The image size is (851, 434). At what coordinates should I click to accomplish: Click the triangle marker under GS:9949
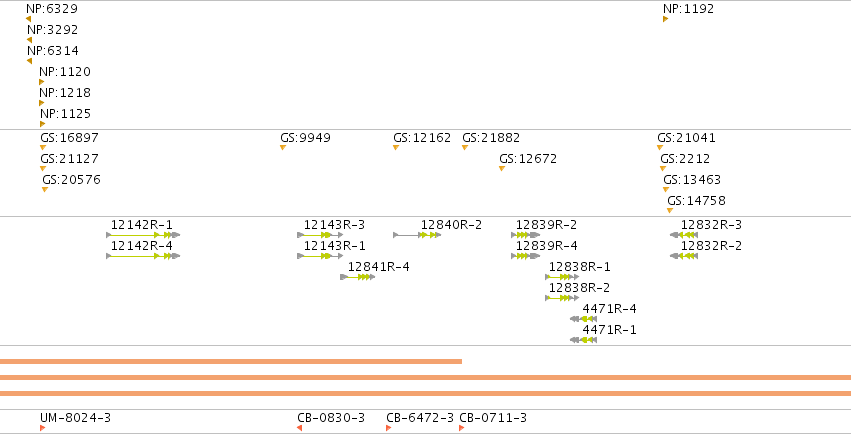point(283,148)
